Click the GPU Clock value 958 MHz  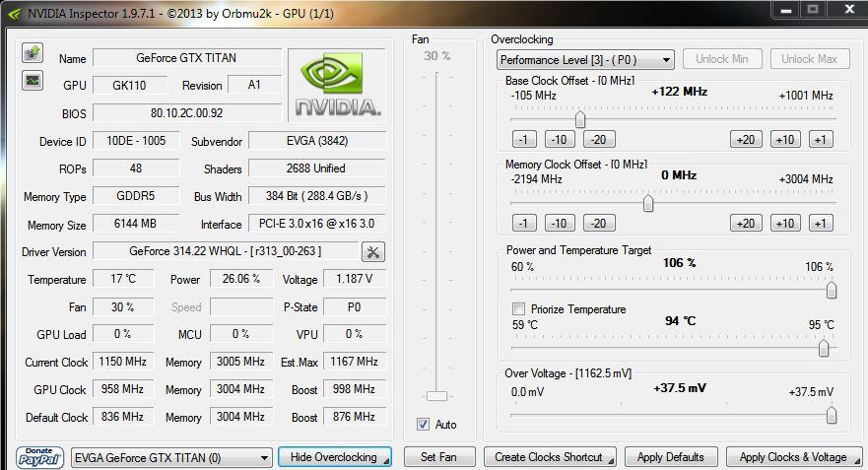click(123, 389)
